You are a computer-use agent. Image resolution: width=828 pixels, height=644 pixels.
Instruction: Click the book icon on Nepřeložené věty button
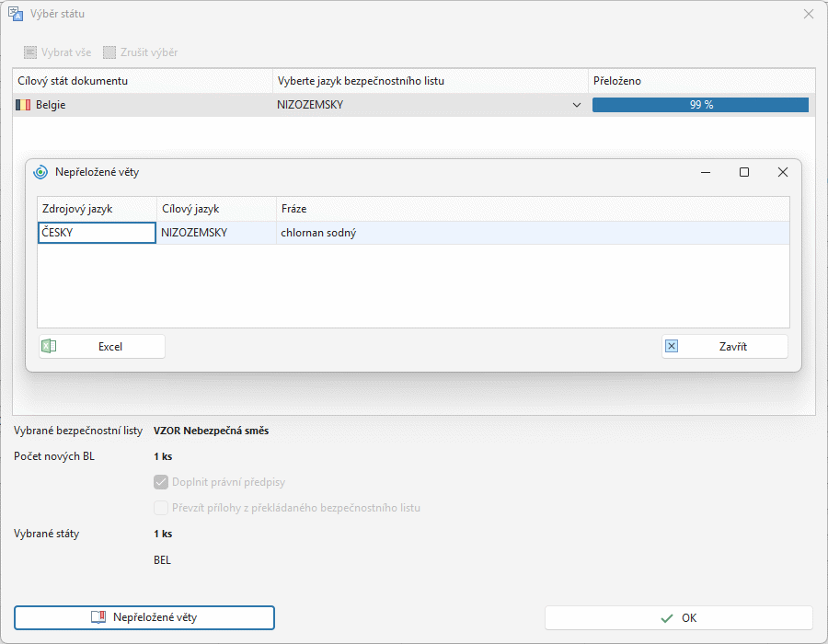tap(98, 617)
